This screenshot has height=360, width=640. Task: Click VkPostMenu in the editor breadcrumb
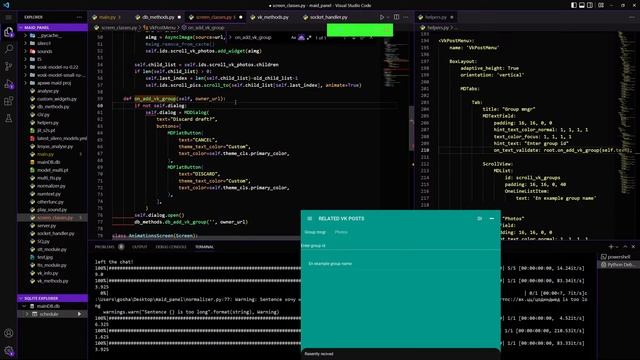(x=162, y=28)
